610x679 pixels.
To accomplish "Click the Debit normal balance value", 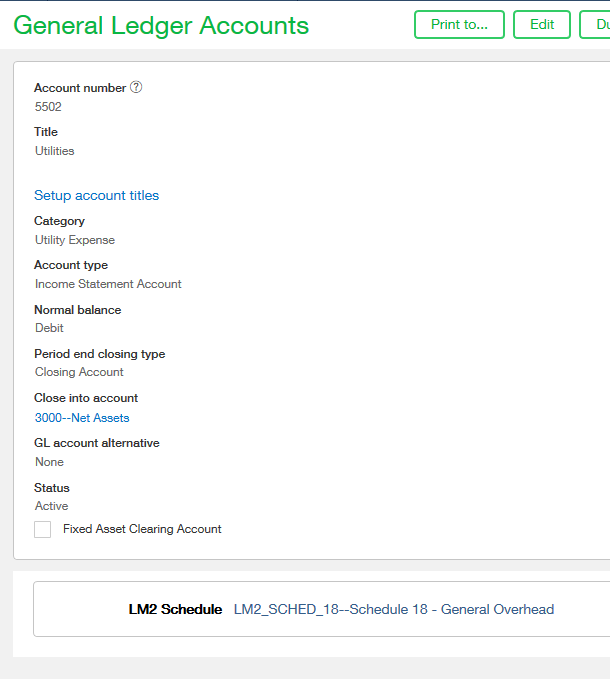I will [x=49, y=328].
